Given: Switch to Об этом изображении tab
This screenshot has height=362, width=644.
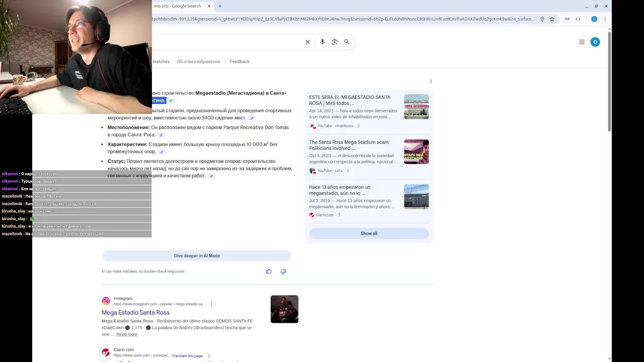Looking at the screenshot, I should (x=198, y=61).
